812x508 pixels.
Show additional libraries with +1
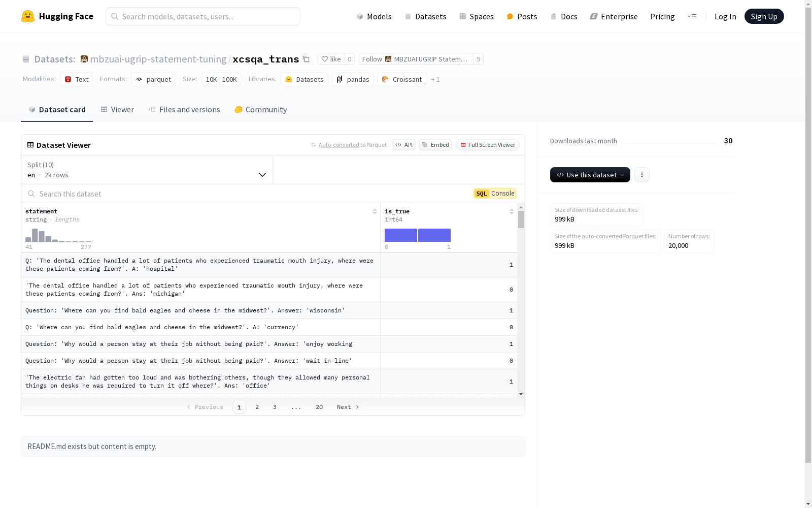pos(435,79)
